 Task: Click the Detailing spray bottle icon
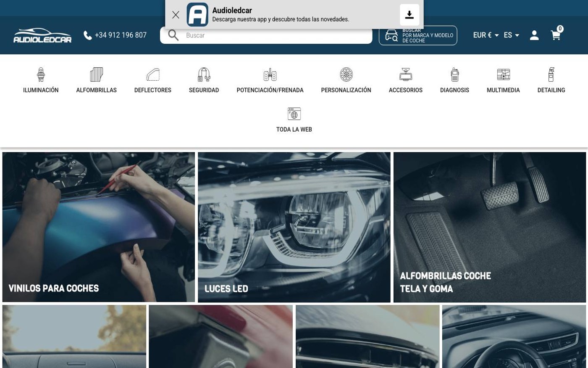[x=551, y=74]
